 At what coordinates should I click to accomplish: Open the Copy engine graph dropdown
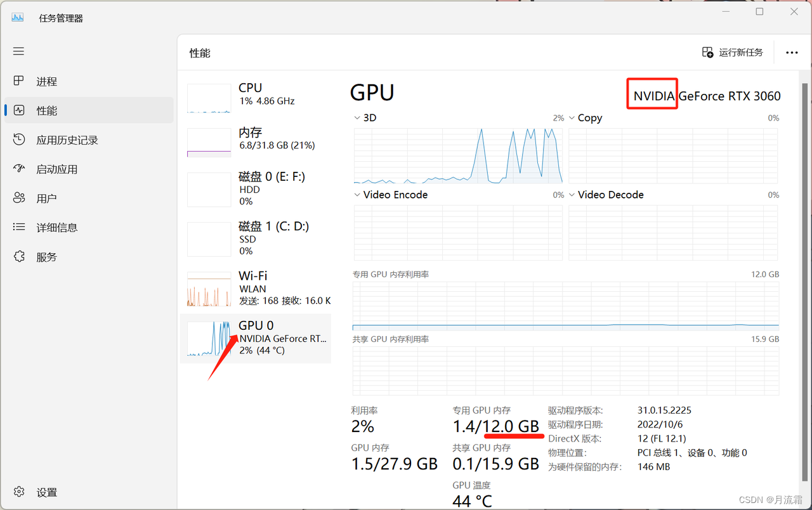(x=572, y=118)
